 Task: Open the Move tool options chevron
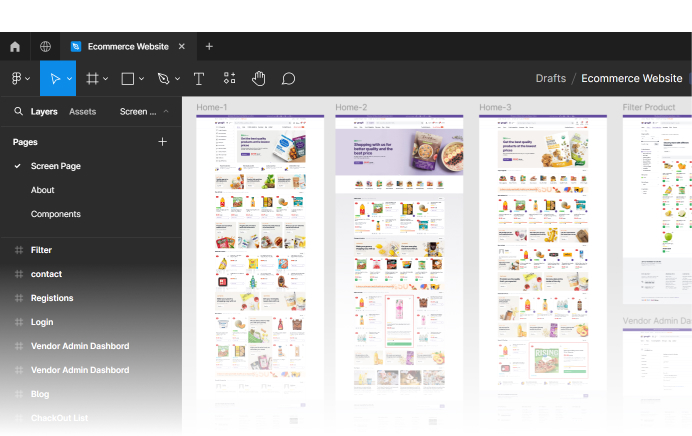pyautogui.click(x=69, y=79)
